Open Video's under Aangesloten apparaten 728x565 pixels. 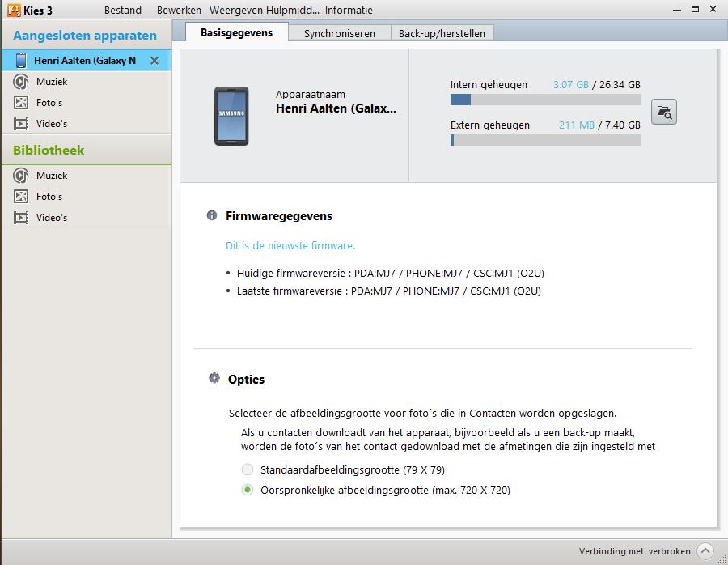pyautogui.click(x=51, y=124)
